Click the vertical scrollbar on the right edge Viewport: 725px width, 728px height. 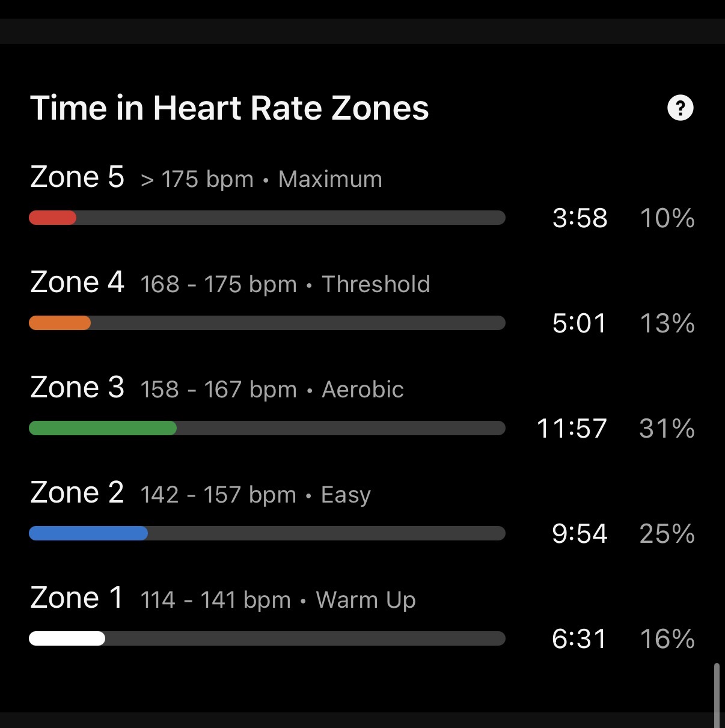tap(716, 694)
